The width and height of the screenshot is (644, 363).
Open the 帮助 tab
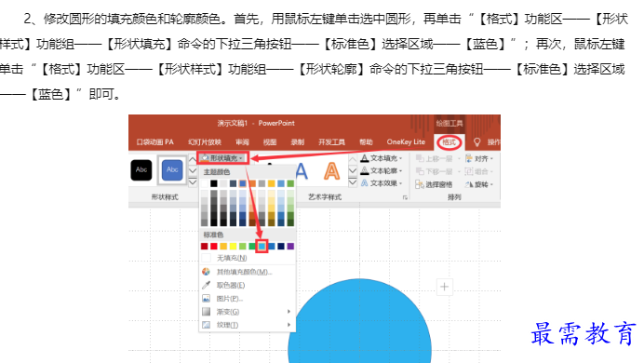coord(366,142)
